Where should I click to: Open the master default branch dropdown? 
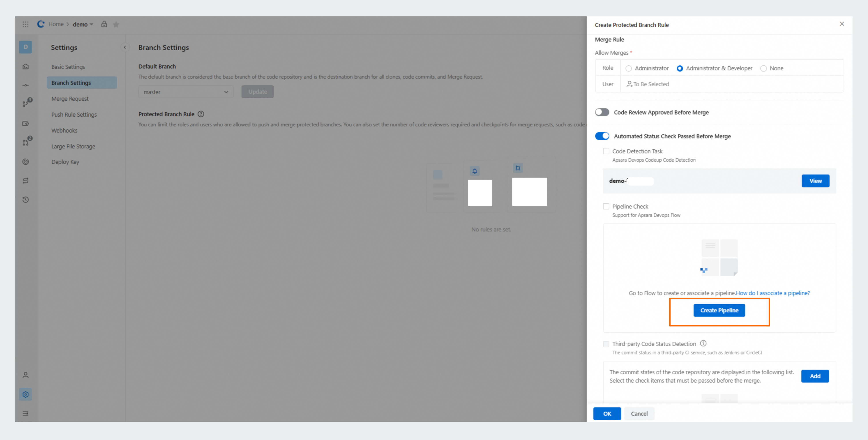pyautogui.click(x=186, y=92)
